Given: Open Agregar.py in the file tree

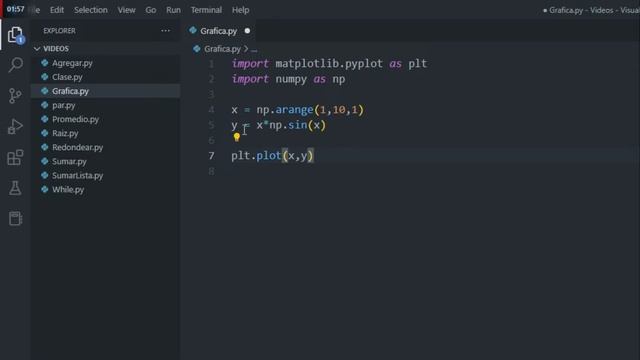Looking at the screenshot, I should (106, 63).
